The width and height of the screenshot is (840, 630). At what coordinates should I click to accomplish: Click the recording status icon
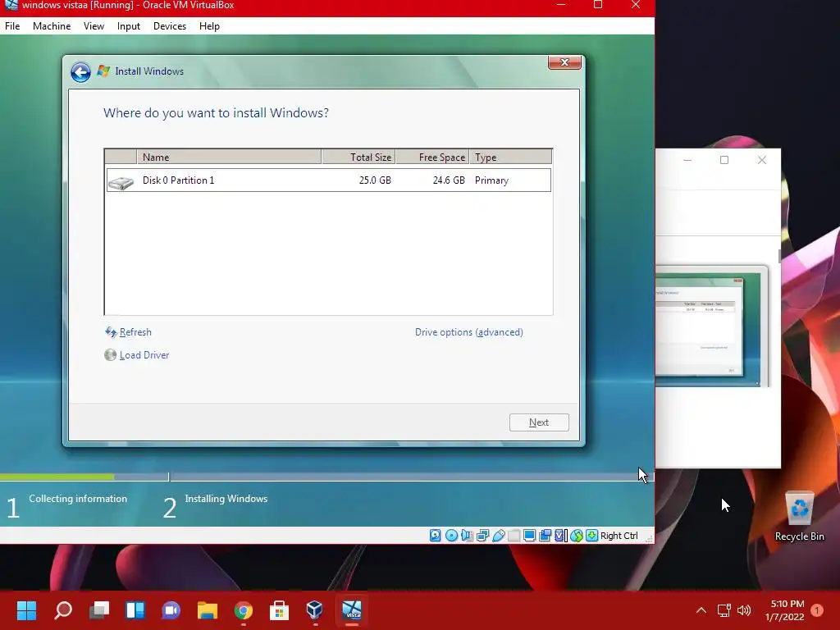[x=546, y=535]
